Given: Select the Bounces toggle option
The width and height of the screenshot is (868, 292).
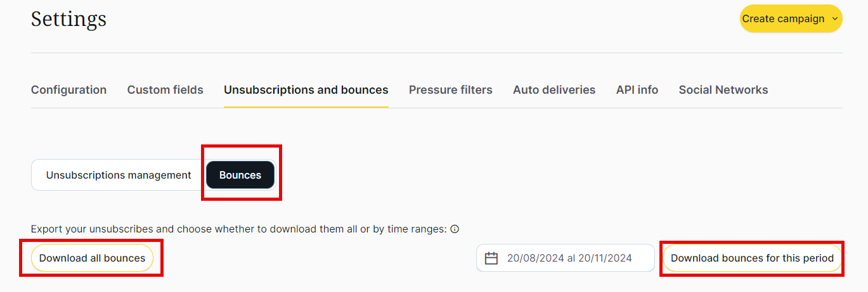Looking at the screenshot, I should pyautogui.click(x=240, y=175).
